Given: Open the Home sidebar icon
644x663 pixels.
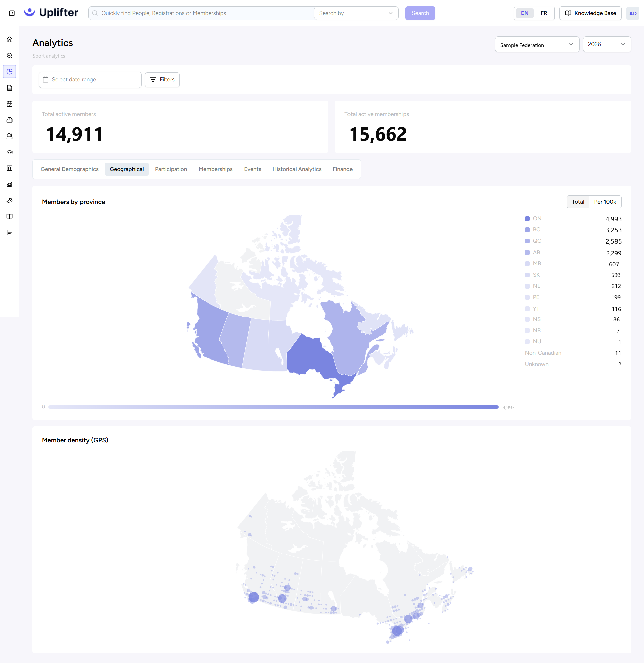Looking at the screenshot, I should click(9, 39).
